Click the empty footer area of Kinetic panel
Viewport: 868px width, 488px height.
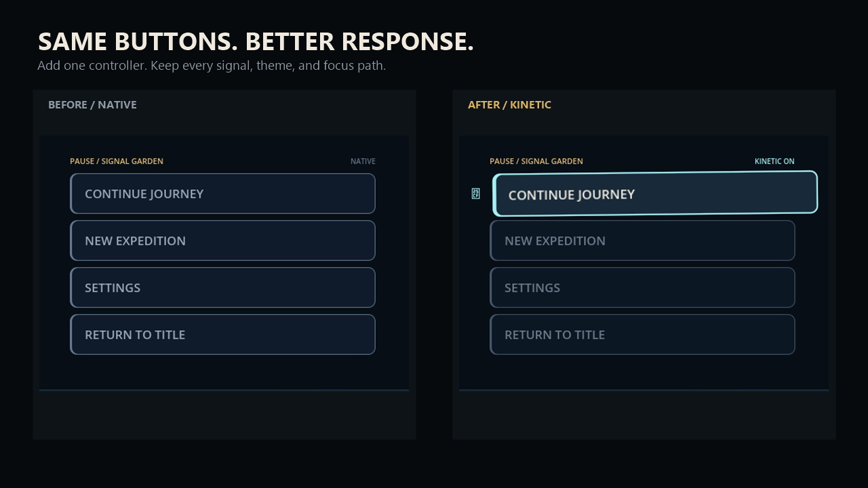[644, 415]
